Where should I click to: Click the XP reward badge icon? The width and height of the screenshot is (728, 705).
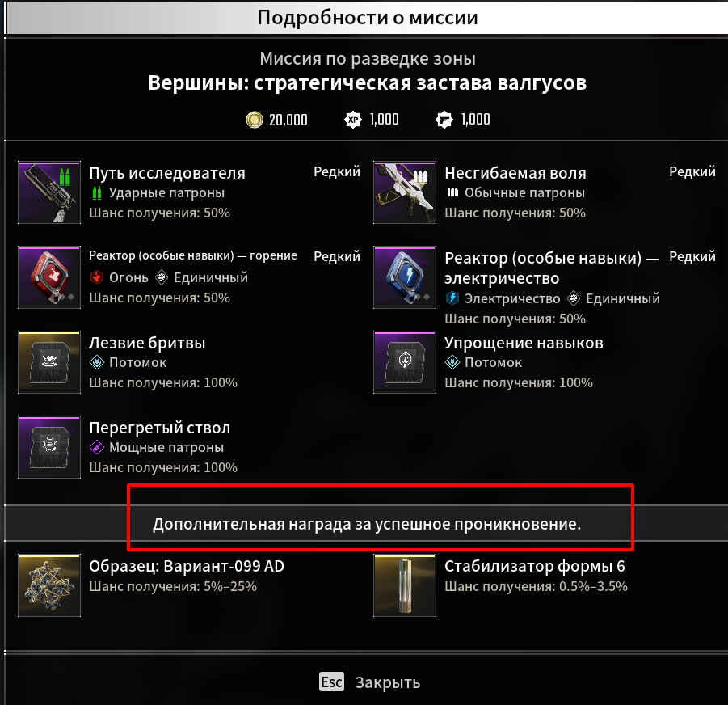click(x=353, y=120)
